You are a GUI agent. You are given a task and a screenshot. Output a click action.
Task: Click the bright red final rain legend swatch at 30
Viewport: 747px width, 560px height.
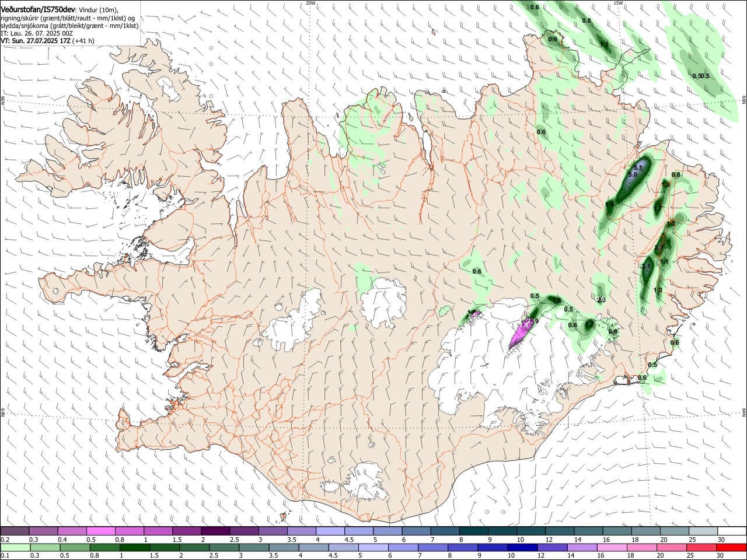(x=731, y=547)
